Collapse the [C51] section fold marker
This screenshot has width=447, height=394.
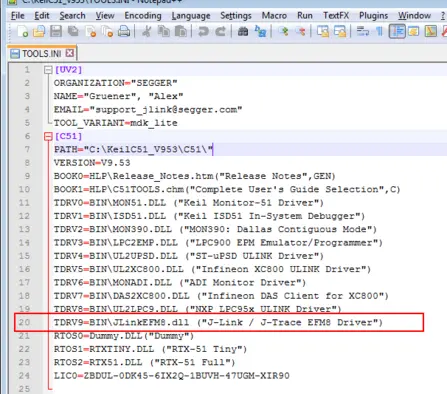(48, 136)
